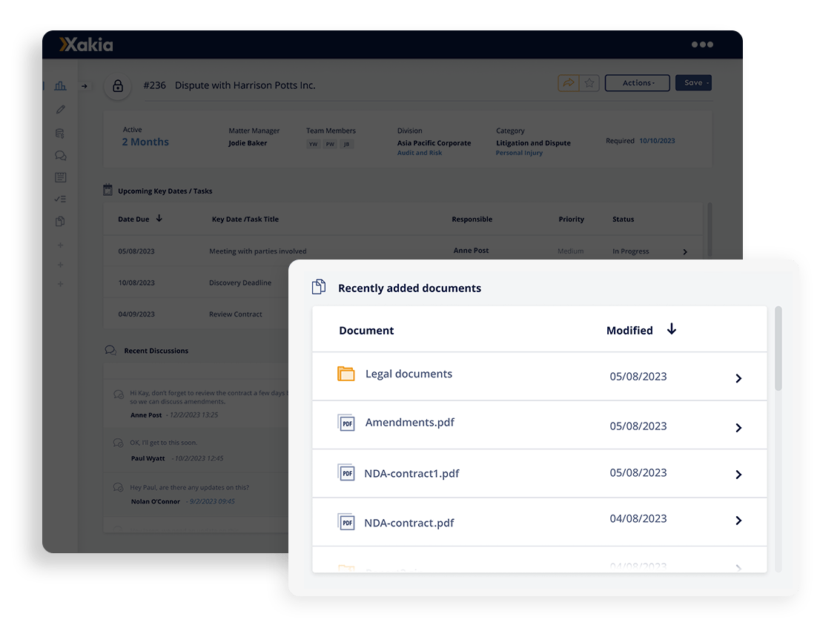Click the Matter Manager Jodie Baker name
This screenshot has width=840, height=634.
click(x=248, y=143)
